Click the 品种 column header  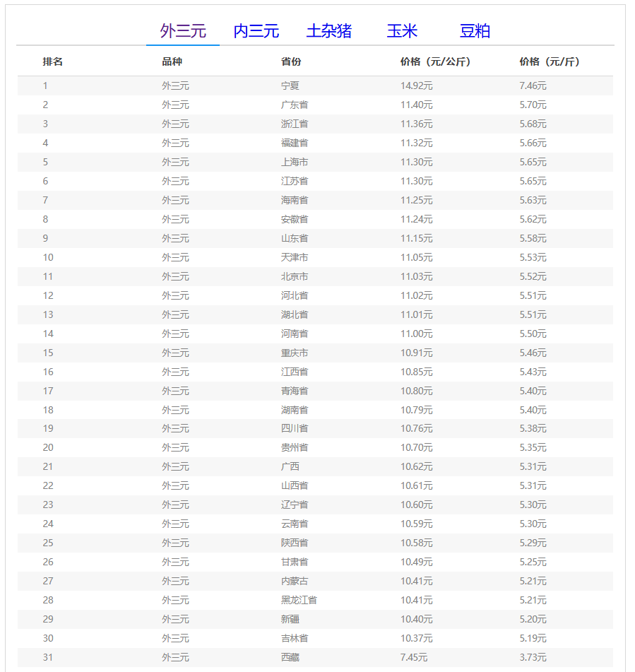point(172,62)
